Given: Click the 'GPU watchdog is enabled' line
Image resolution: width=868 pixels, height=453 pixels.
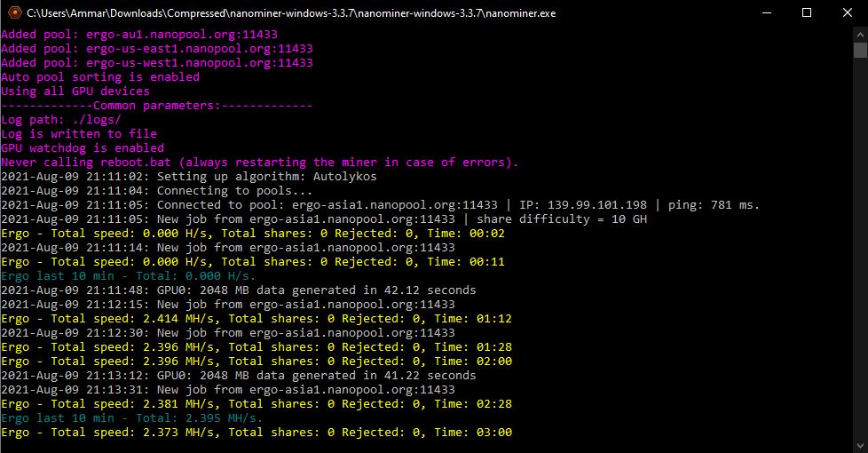Looking at the screenshot, I should 83,148.
